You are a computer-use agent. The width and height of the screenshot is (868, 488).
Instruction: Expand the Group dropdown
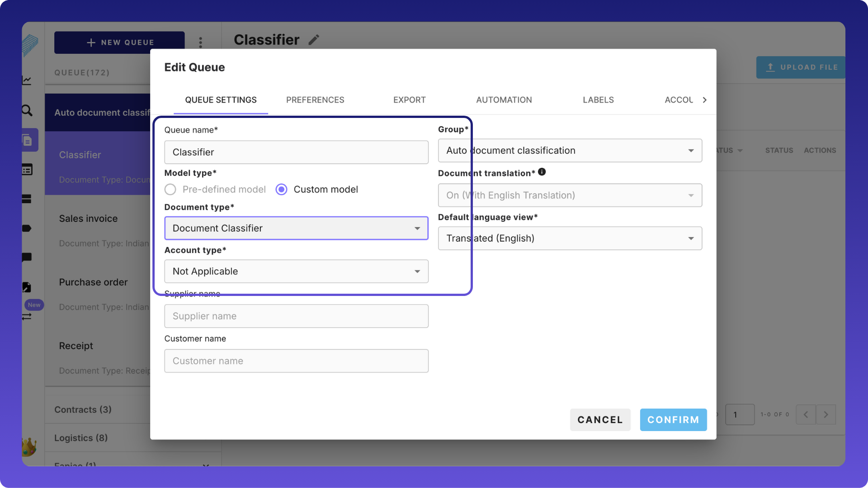coord(570,150)
